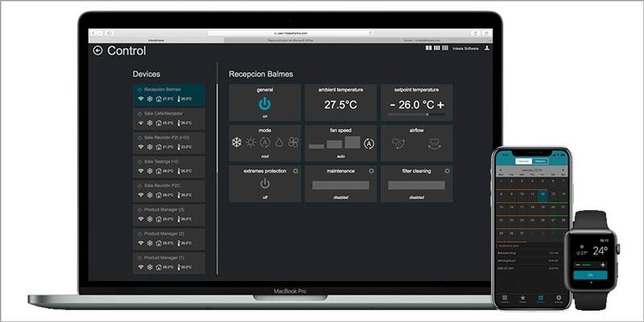644x322 pixels.
Task: Switch to the third browser tab
Action: pos(423,40)
